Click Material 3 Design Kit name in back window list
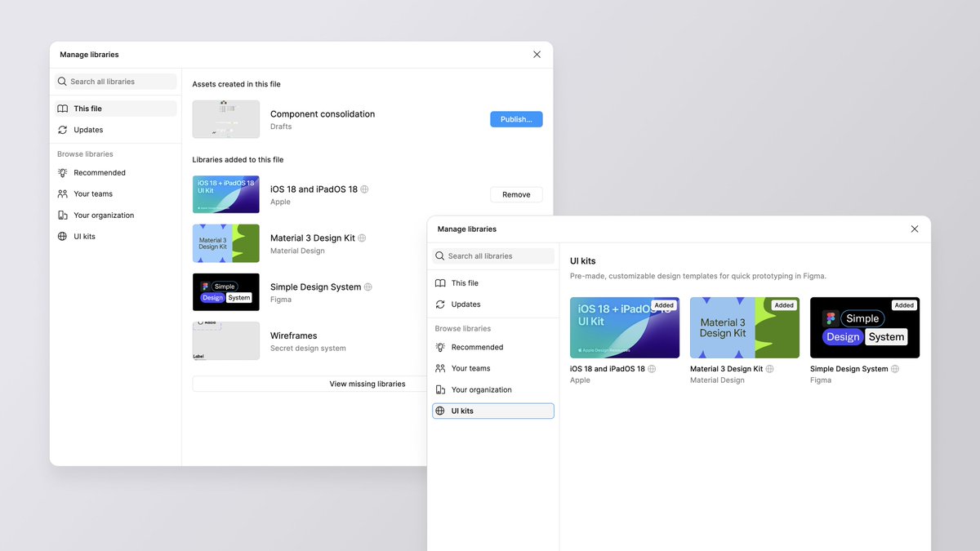The image size is (980, 551). point(313,238)
